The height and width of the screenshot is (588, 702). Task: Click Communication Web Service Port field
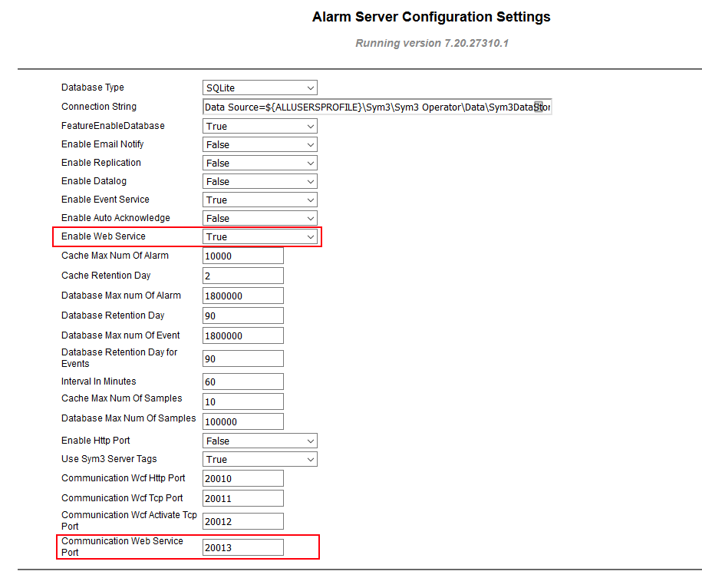click(x=242, y=547)
